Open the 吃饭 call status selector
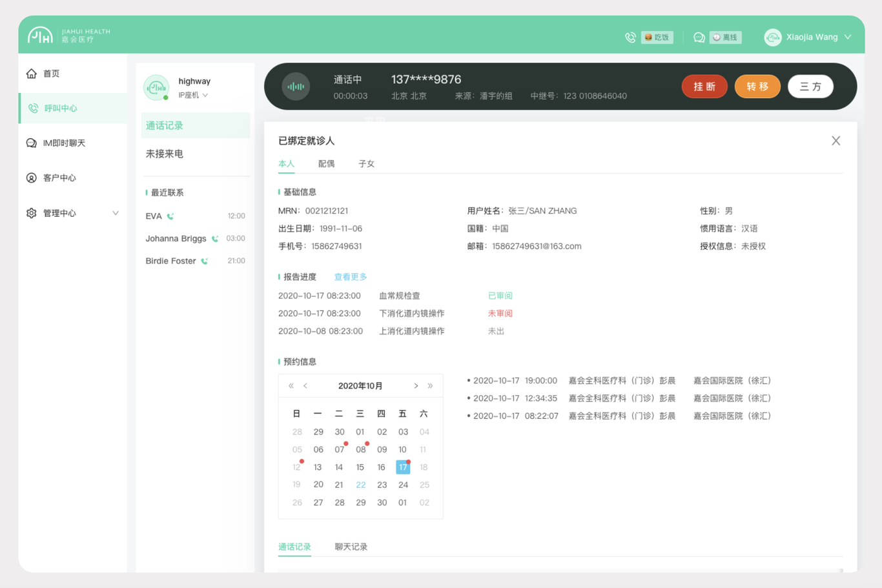The width and height of the screenshot is (882, 588). [657, 37]
